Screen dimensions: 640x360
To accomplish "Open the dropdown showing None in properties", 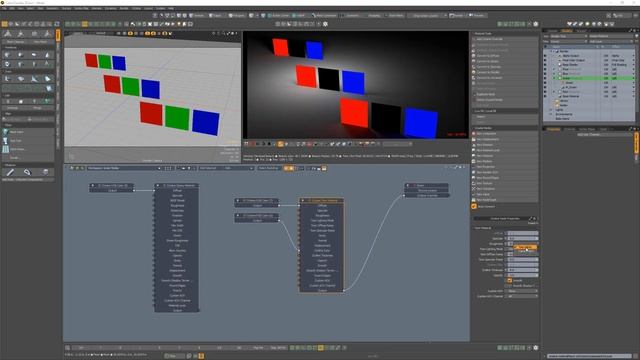I will pos(522,291).
